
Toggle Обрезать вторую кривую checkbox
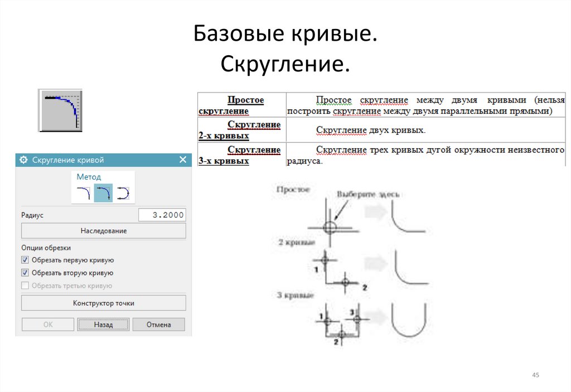pos(25,273)
